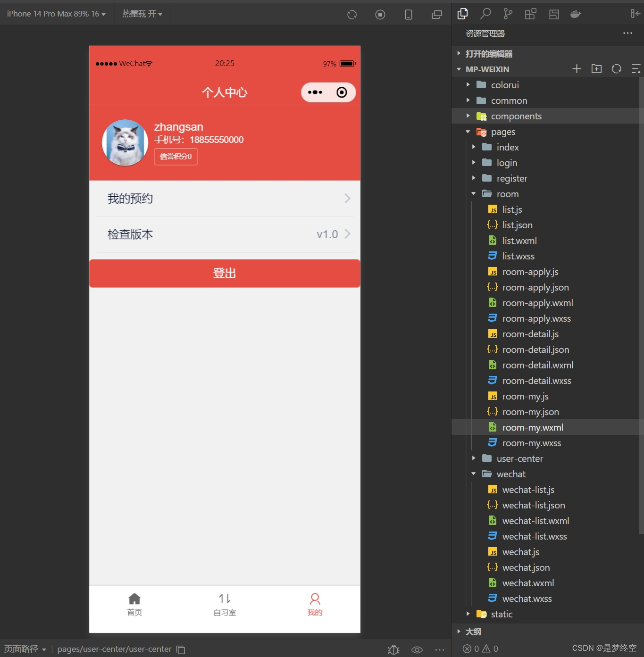Click the cat avatar image
644x657 pixels.
tap(125, 143)
